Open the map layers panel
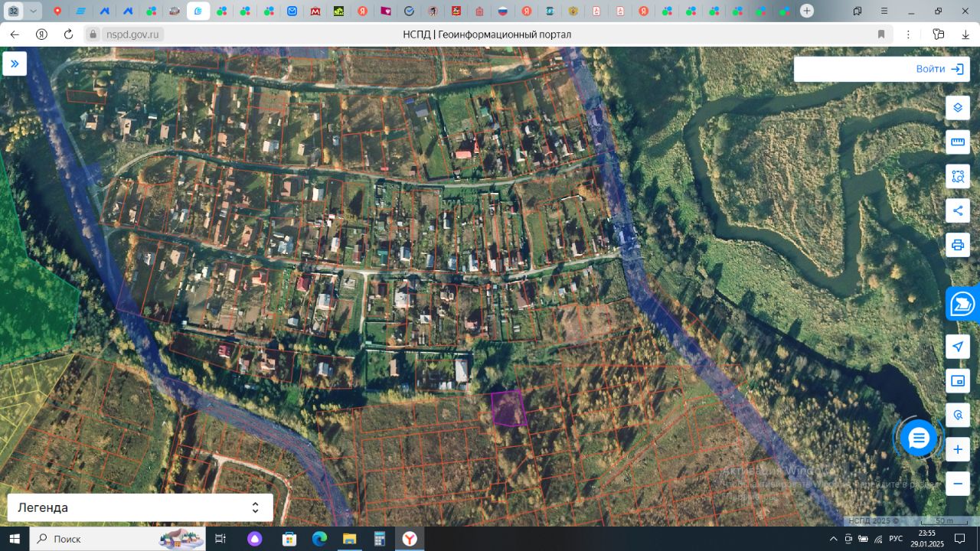 click(957, 108)
